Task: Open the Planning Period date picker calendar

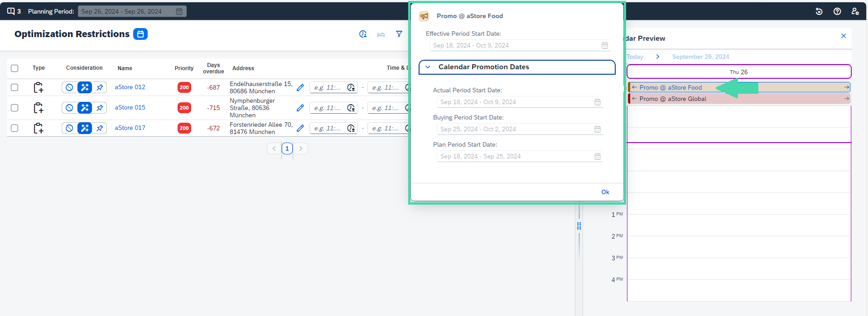Action: [x=179, y=11]
